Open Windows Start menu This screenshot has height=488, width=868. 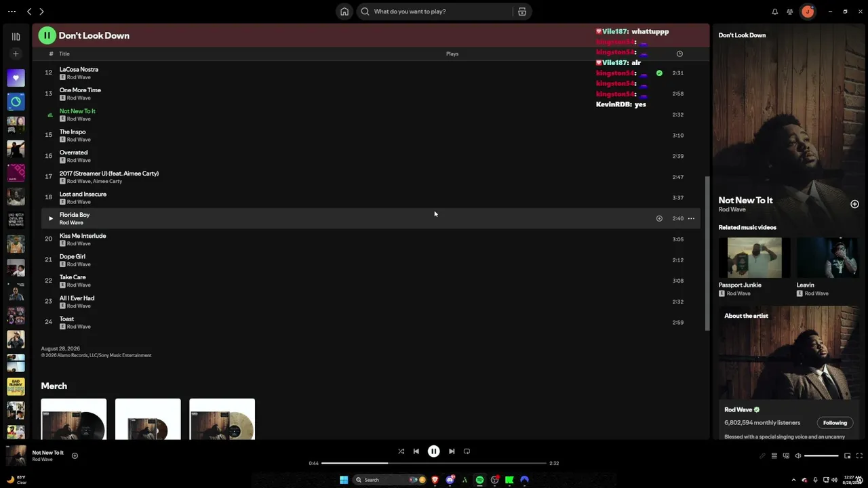[344, 480]
